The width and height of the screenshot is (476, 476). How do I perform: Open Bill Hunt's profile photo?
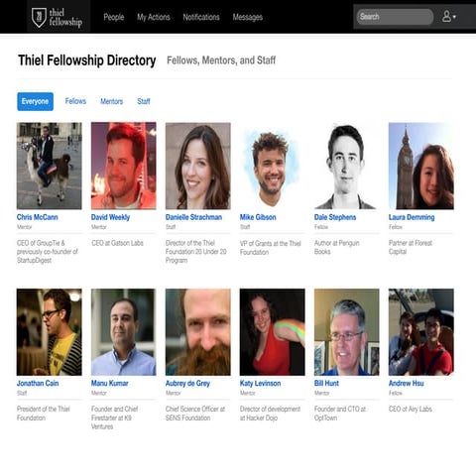click(x=347, y=332)
